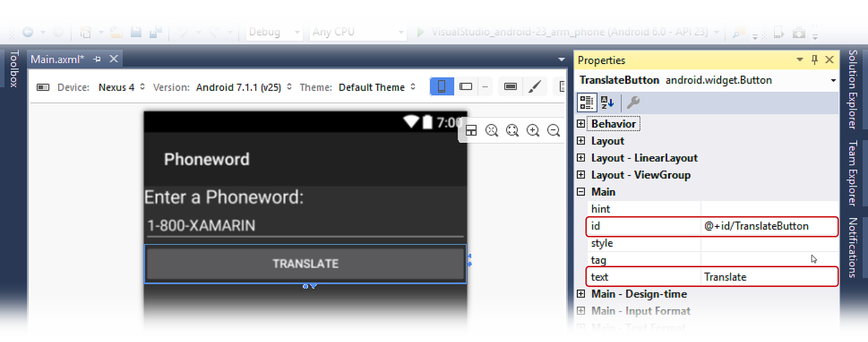Click the zoom in magnifier icon
The height and width of the screenshot is (342, 868).
533,131
